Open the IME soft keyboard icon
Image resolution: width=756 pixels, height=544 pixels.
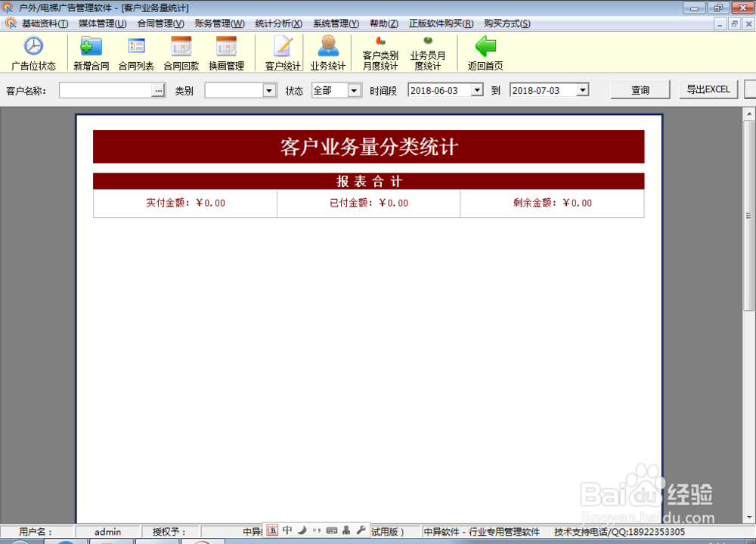coord(332,530)
